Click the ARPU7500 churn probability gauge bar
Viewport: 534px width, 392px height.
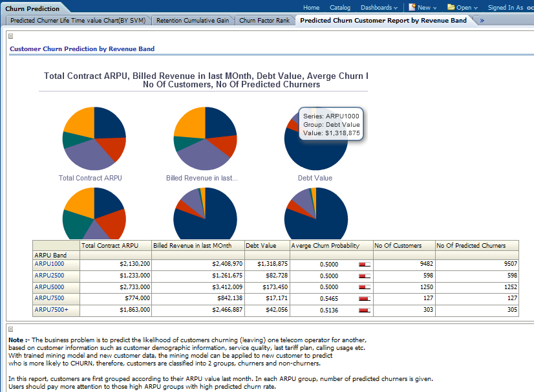click(x=365, y=299)
